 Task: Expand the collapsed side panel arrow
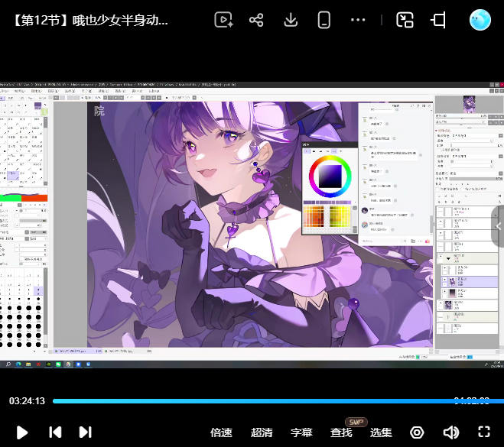tap(498, 226)
